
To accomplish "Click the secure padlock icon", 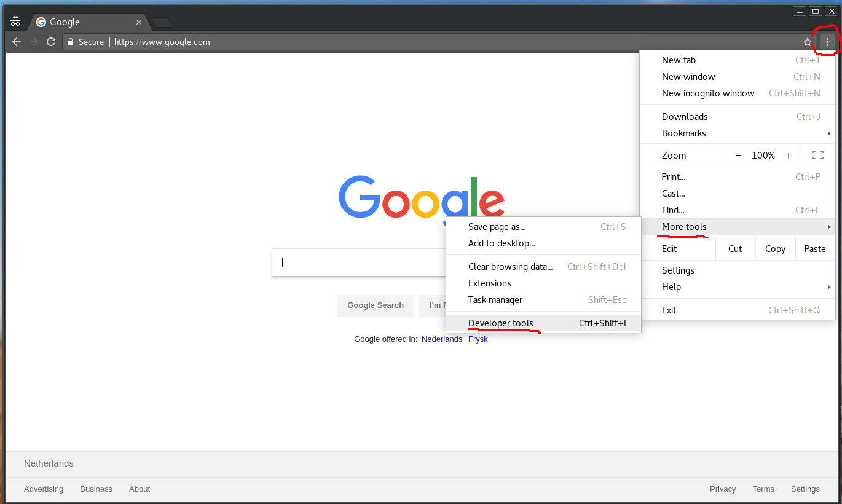I will (71, 42).
